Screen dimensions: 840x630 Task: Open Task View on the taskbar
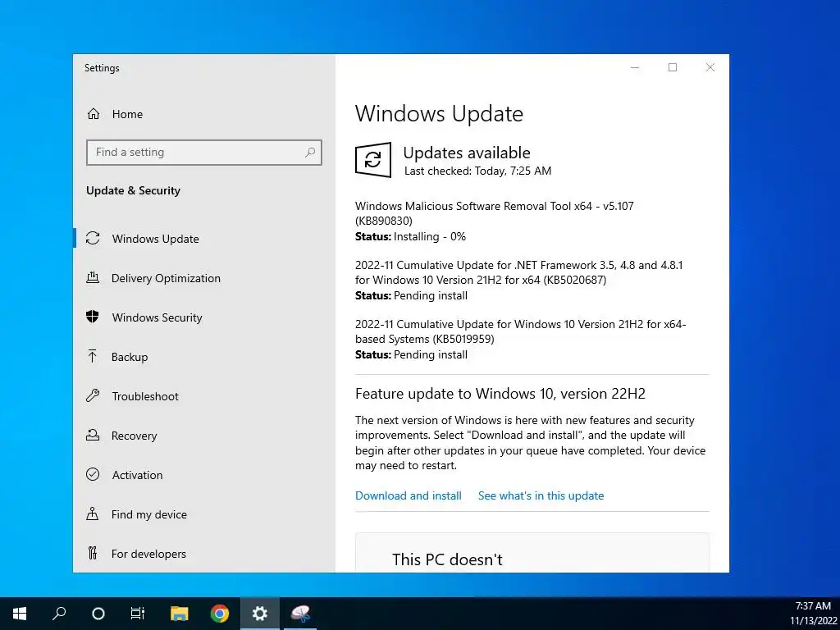point(138,614)
